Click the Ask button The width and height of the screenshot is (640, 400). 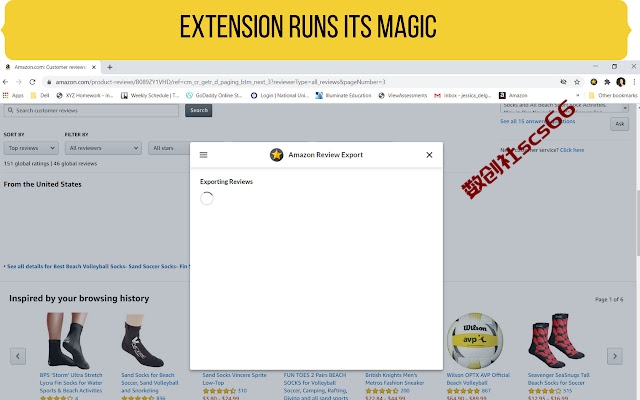(x=620, y=124)
